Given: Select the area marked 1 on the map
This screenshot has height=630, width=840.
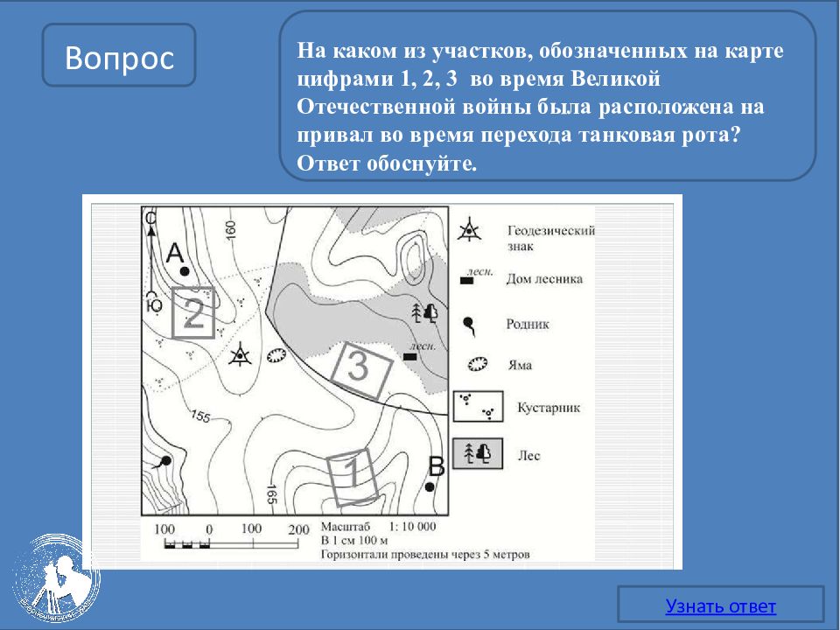Looking at the screenshot, I should pos(352,478).
